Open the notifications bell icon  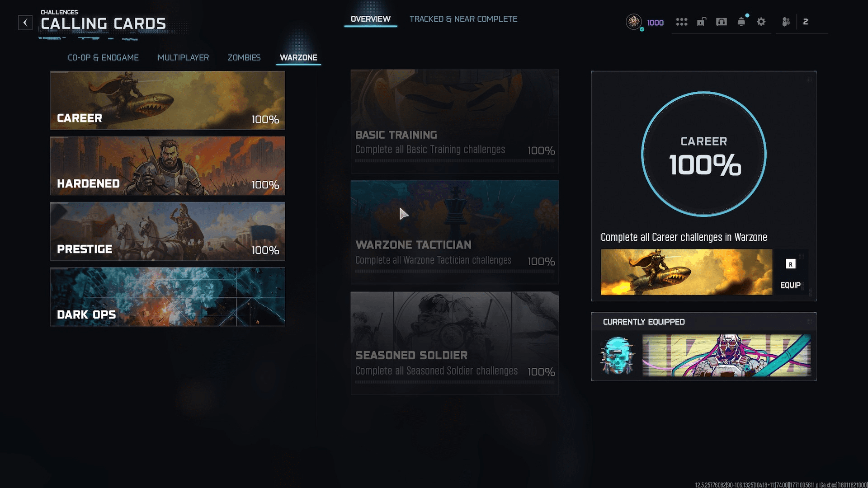pyautogui.click(x=741, y=22)
